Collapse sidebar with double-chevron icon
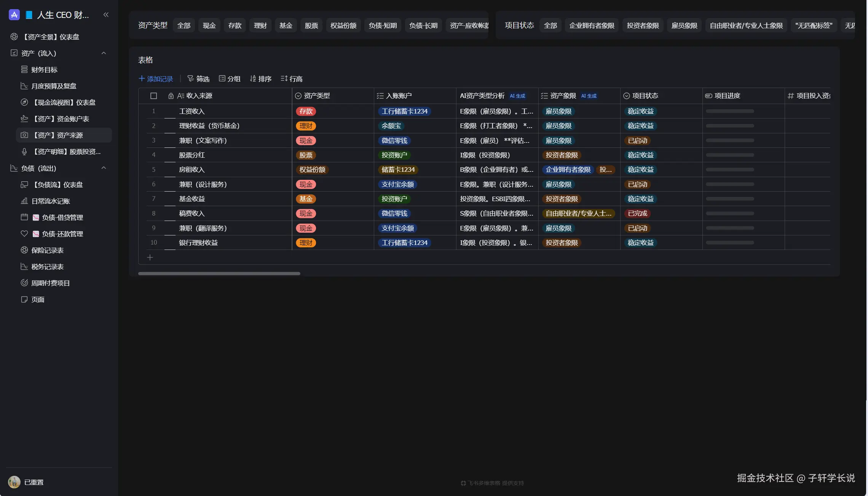 tap(106, 15)
